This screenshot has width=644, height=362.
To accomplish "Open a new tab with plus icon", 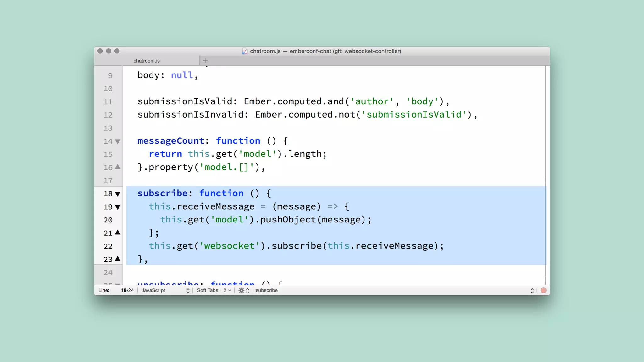I will click(x=205, y=61).
